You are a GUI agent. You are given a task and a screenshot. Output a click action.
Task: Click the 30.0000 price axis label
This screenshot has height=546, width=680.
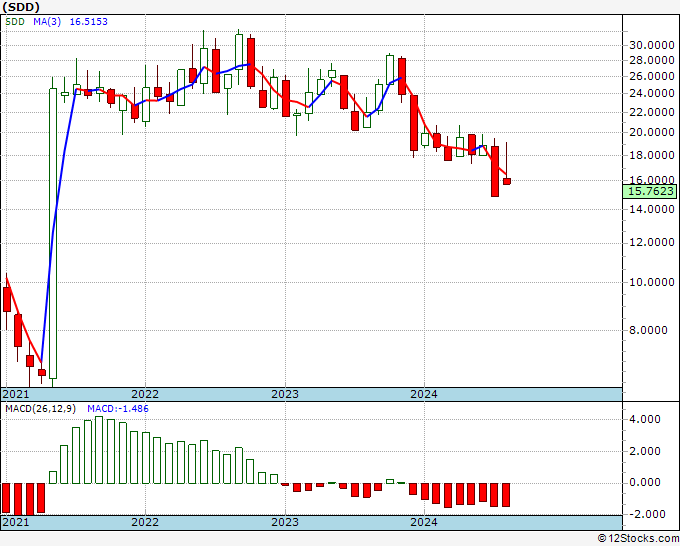click(652, 46)
